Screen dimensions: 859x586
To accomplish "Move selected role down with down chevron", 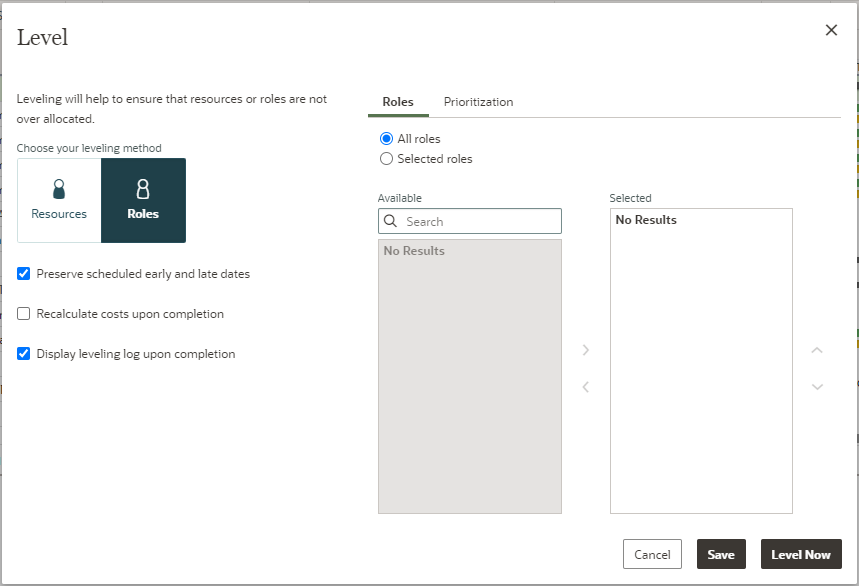I will 817,387.
